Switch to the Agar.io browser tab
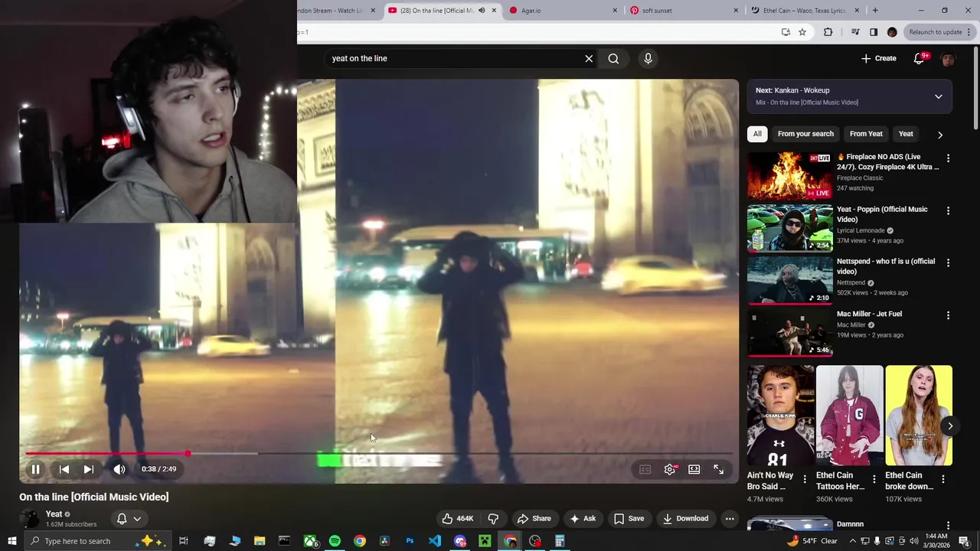980x551 pixels. click(563, 11)
